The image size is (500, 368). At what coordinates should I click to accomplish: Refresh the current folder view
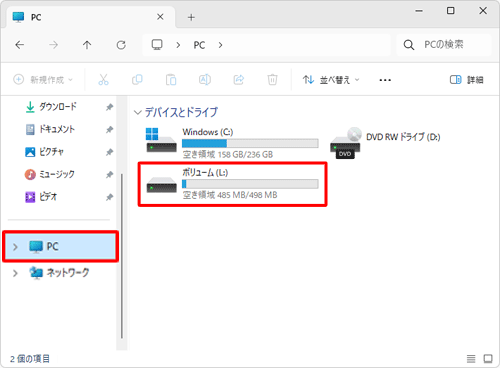tap(121, 45)
